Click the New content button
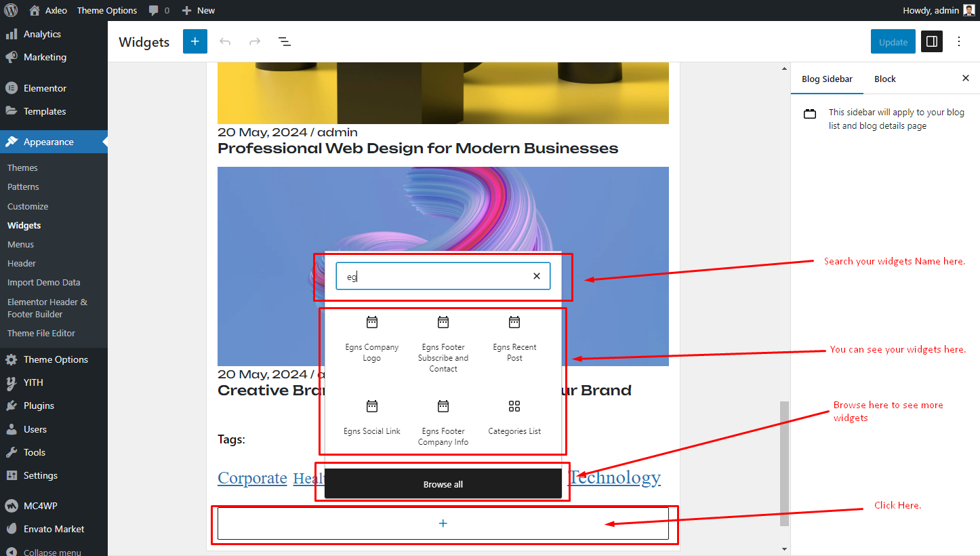 tap(199, 10)
